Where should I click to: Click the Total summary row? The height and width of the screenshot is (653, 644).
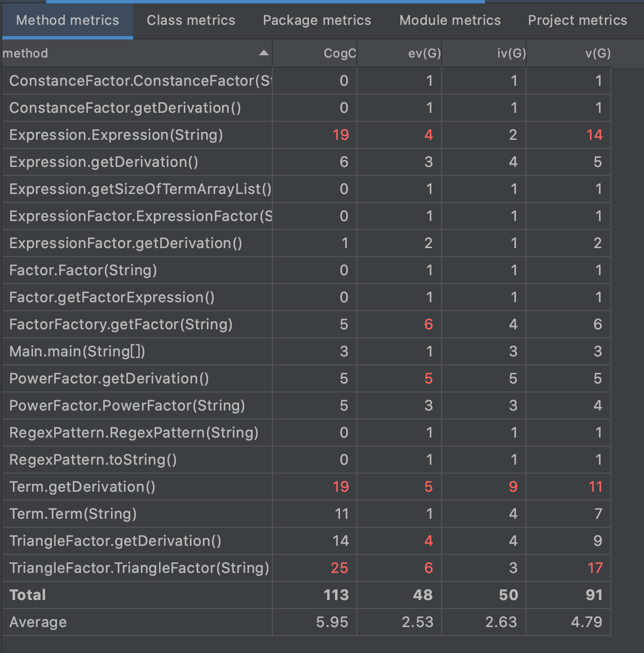(x=28, y=595)
